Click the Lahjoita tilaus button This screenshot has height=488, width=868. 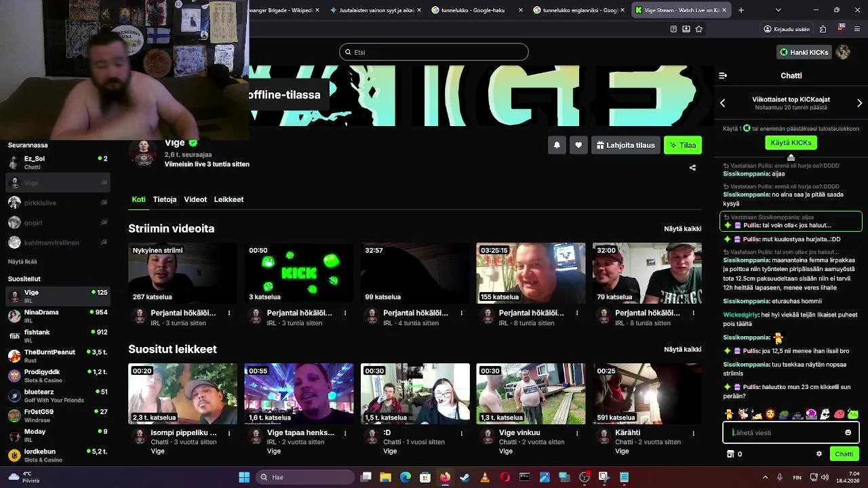click(625, 145)
